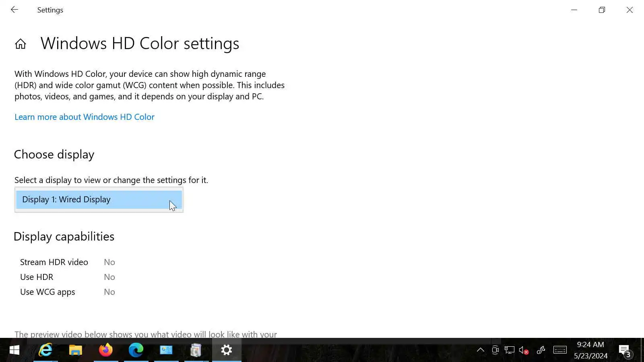644x362 pixels.
Task: Click the Show desktop strip at the taskbar's end
Action: coord(642,350)
